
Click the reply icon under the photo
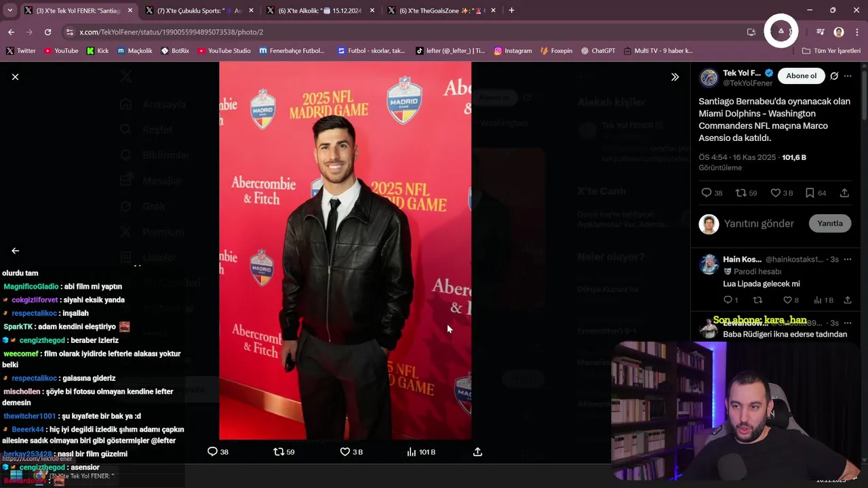[212, 451]
